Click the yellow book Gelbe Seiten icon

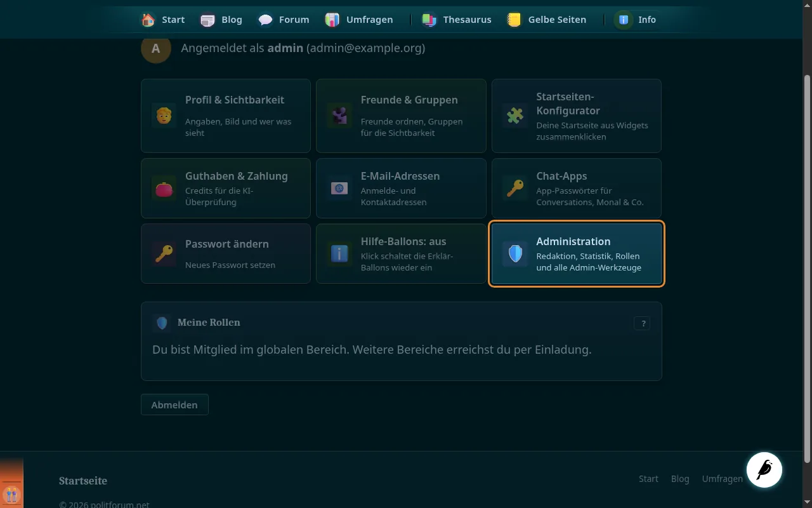pyautogui.click(x=514, y=20)
